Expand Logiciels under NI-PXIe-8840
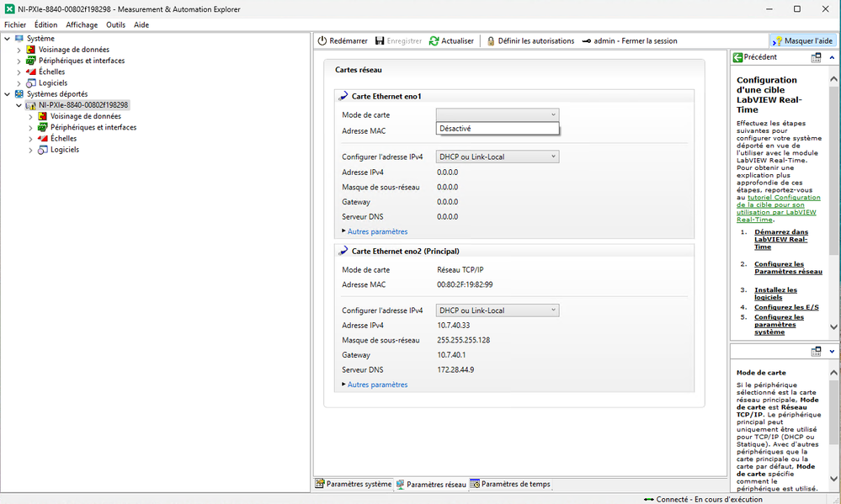Image resolution: width=841 pixels, height=504 pixels. pos(30,150)
